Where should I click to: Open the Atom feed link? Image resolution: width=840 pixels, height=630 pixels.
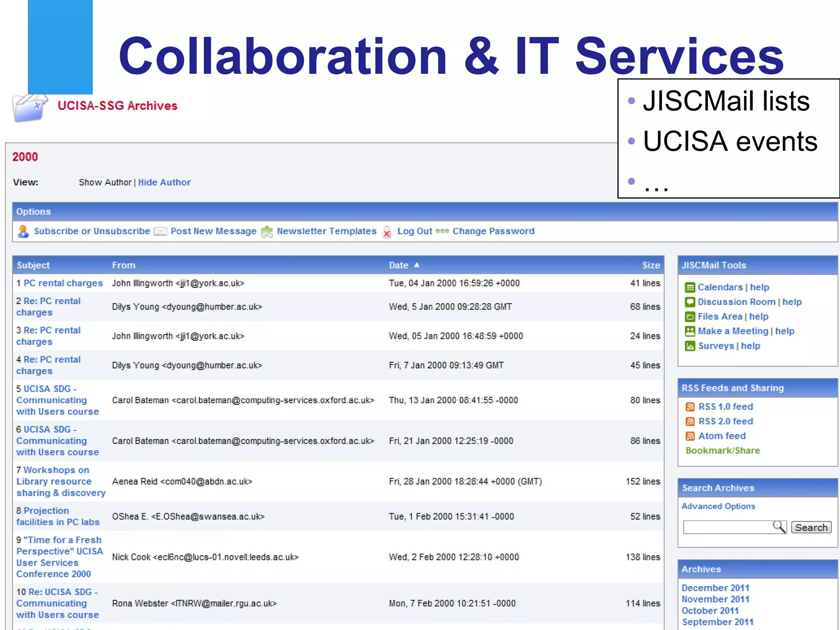coord(722,436)
